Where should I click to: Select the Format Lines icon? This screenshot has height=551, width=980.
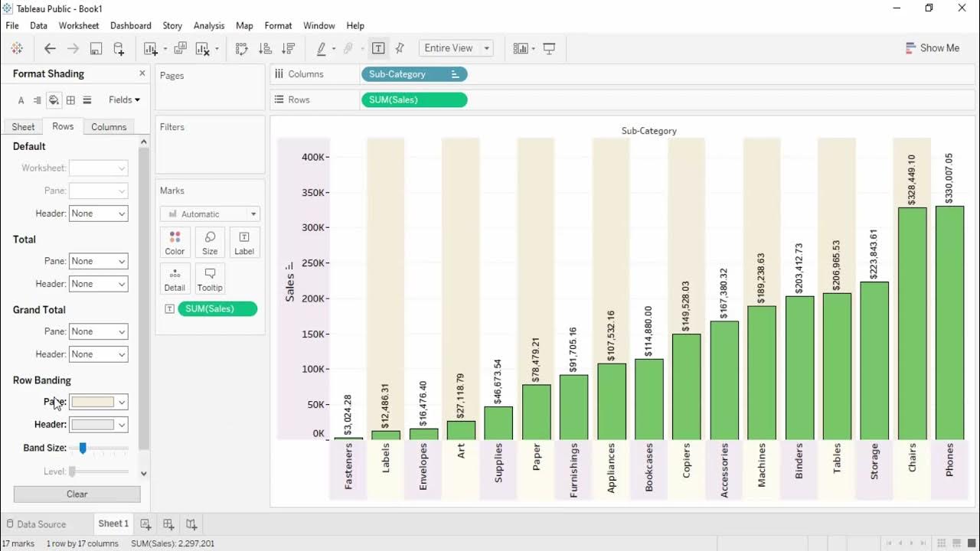[87, 100]
